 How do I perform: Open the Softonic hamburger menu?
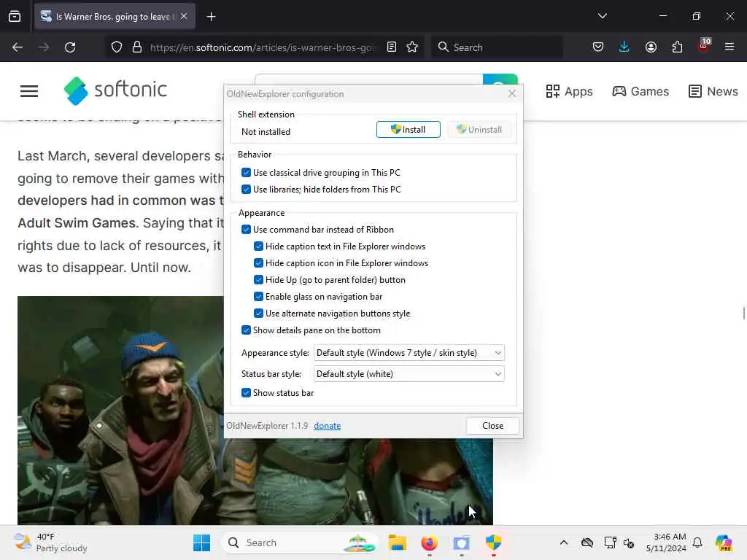click(29, 91)
